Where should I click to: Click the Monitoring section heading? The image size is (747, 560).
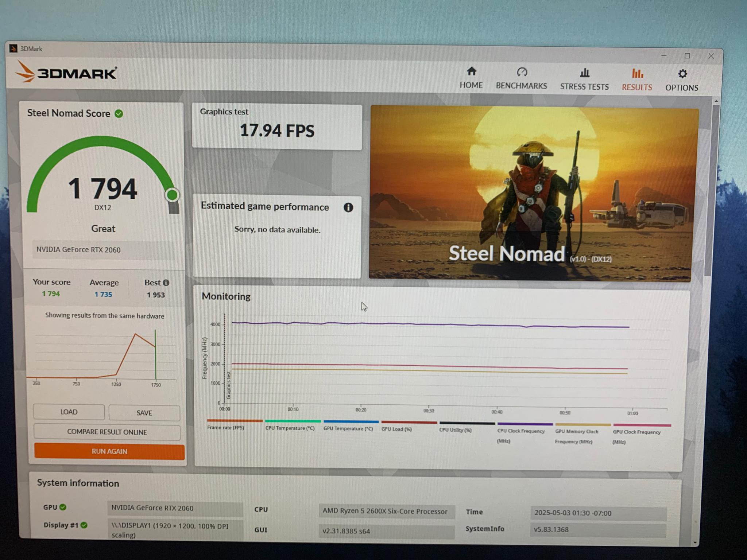click(x=226, y=296)
